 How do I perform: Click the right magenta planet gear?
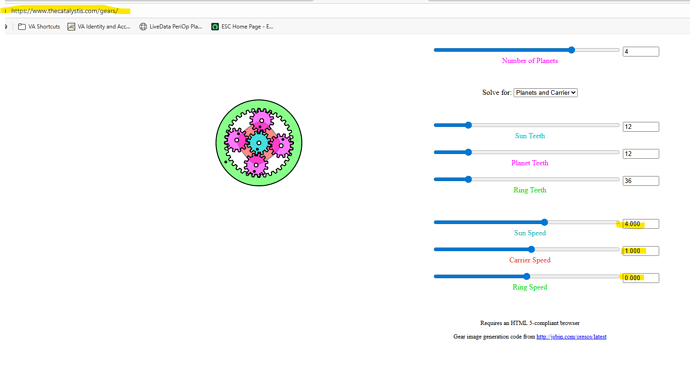click(x=281, y=145)
